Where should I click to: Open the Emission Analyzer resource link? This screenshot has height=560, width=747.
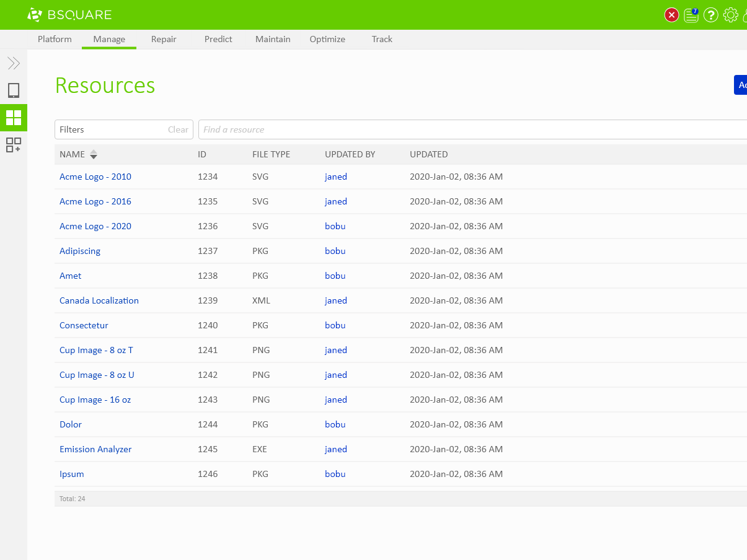(95, 449)
